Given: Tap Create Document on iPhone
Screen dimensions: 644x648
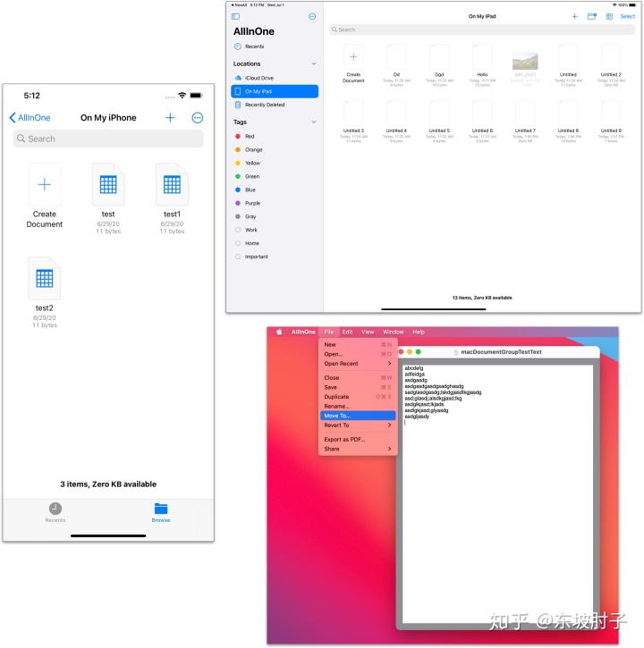Looking at the screenshot, I should pyautogui.click(x=44, y=196).
